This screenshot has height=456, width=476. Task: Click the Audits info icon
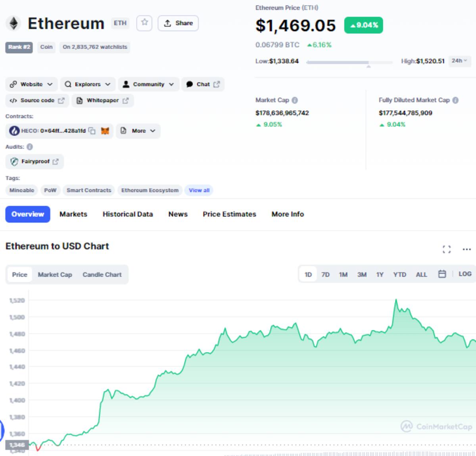tap(30, 147)
